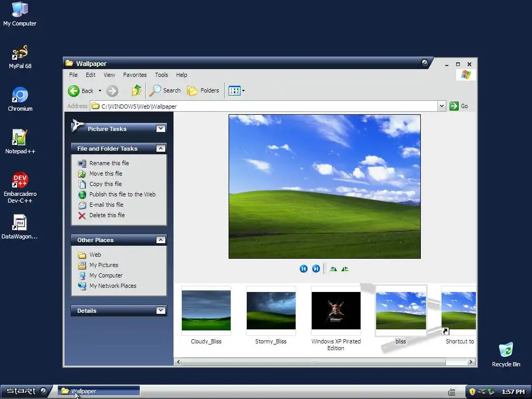The width and height of the screenshot is (532, 399).
Task: Open the Favorites menu
Action: 135,75
